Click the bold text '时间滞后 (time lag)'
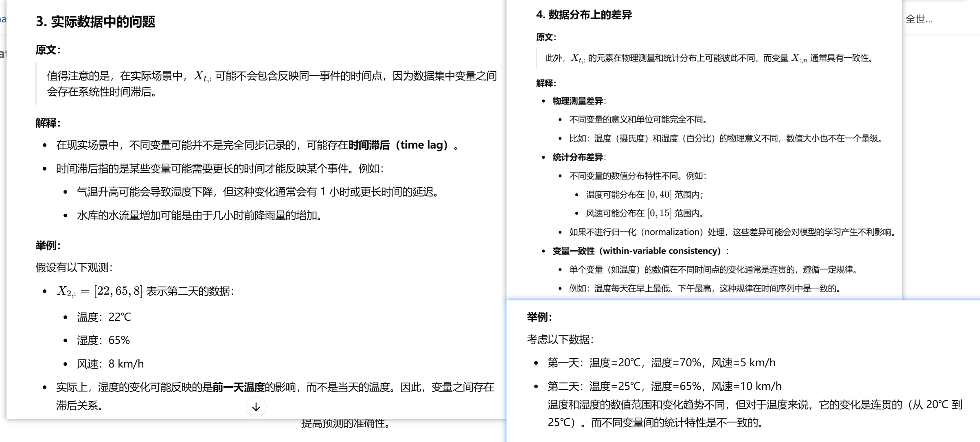This screenshot has height=442, width=980. 399,145
